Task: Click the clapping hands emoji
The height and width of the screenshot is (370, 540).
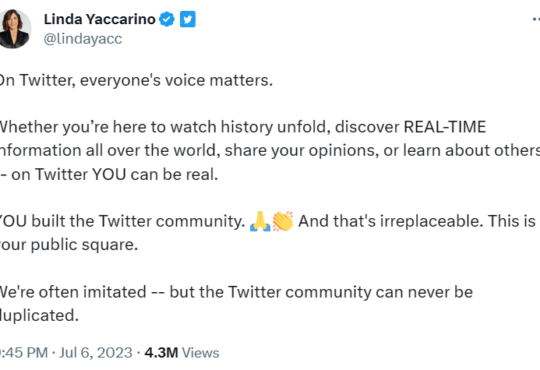Action: 283,221
